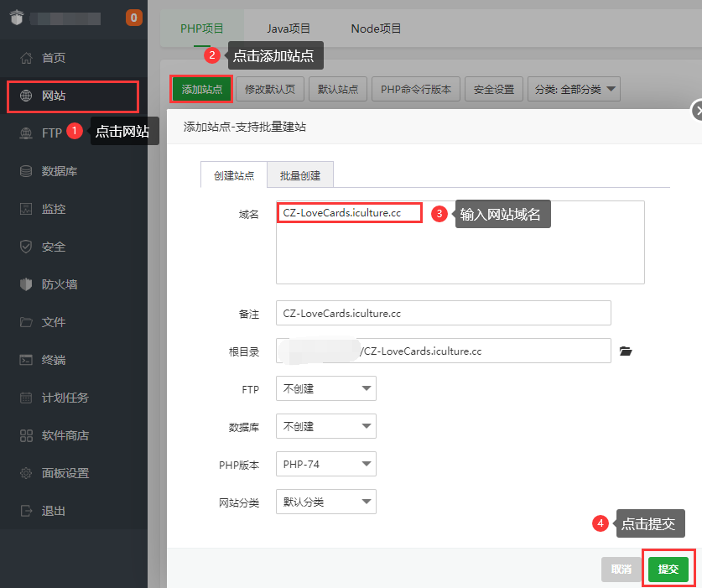Click the terminal icon beside 终端
Screen dimensions: 702x588
(26, 360)
